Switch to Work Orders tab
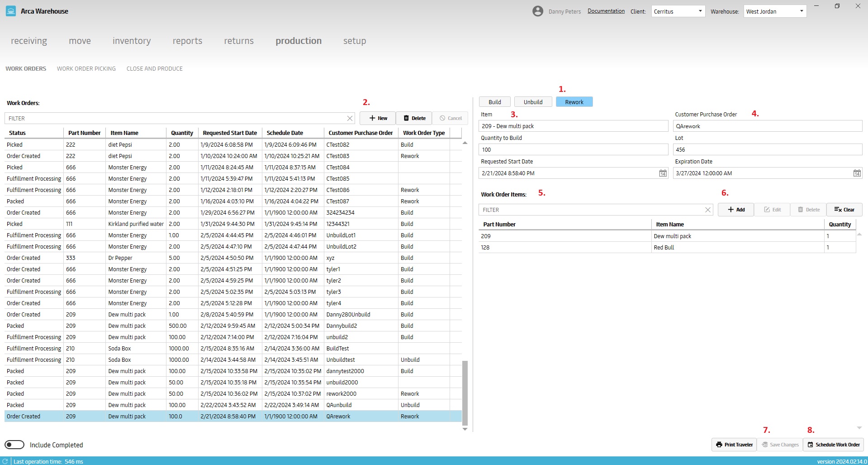Image resolution: width=868 pixels, height=465 pixels. pos(26,69)
